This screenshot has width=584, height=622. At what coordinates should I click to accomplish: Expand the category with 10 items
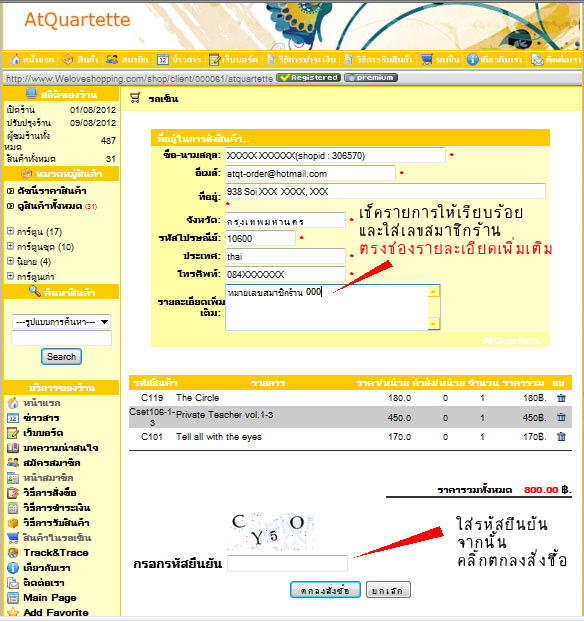tap(10, 246)
